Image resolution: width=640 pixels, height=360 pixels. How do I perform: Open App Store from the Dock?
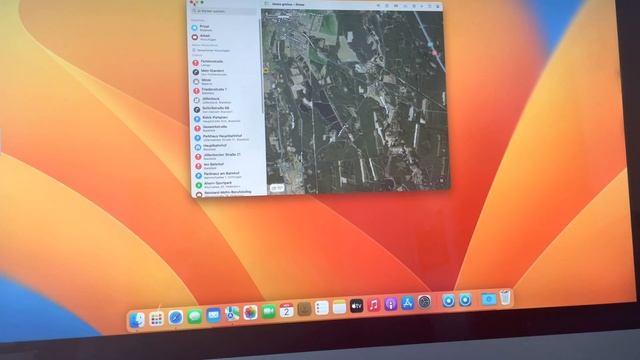pos(407,303)
